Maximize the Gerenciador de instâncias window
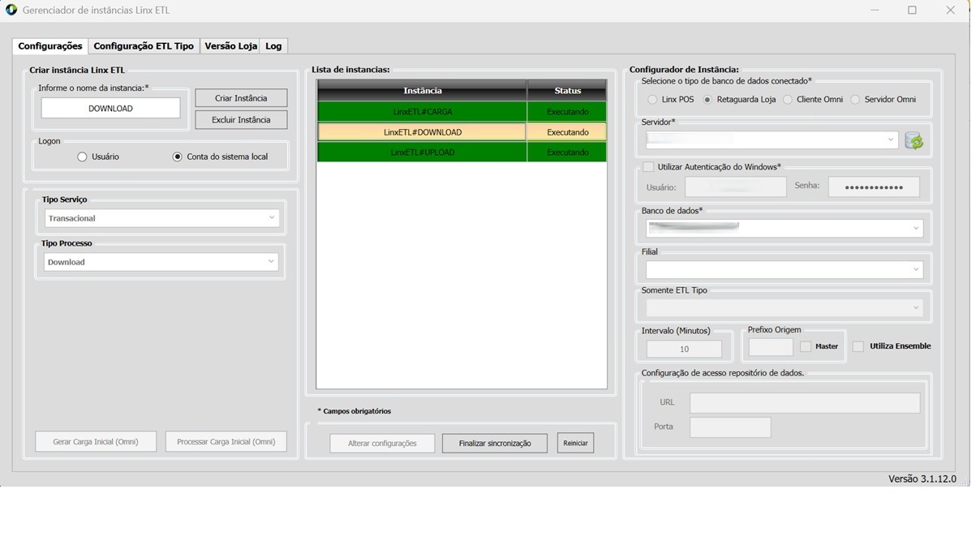Viewport: 980px width, 545px height. pyautogui.click(x=912, y=11)
